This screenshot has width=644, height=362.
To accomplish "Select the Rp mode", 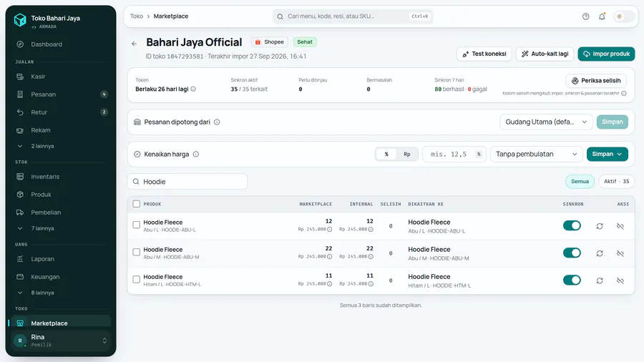I will point(406,155).
